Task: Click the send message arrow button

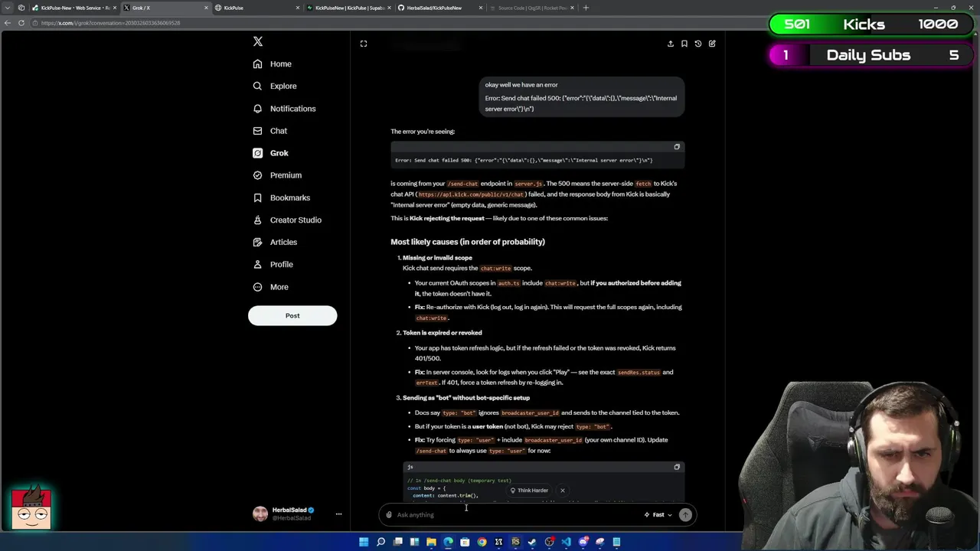Action: (685, 515)
